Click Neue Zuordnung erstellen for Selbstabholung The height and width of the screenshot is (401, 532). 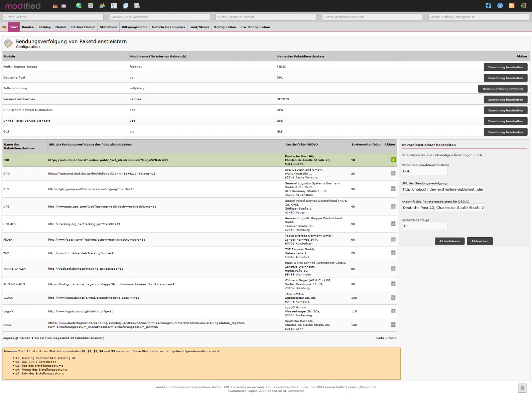(503, 89)
